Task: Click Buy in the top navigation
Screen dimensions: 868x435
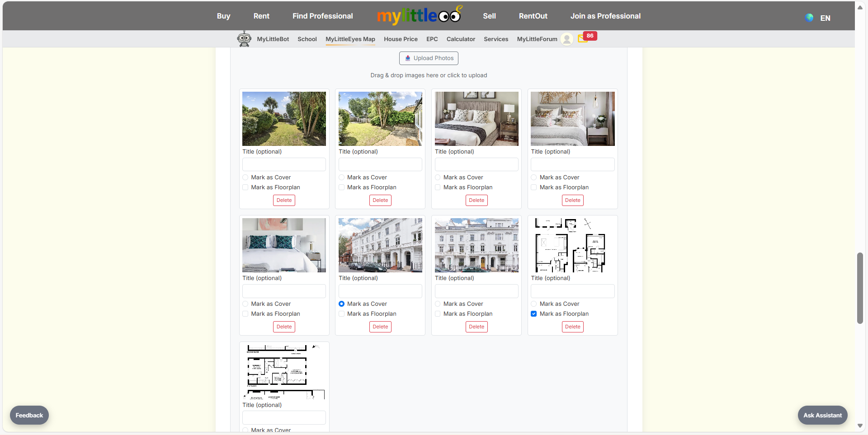Action: click(x=223, y=16)
